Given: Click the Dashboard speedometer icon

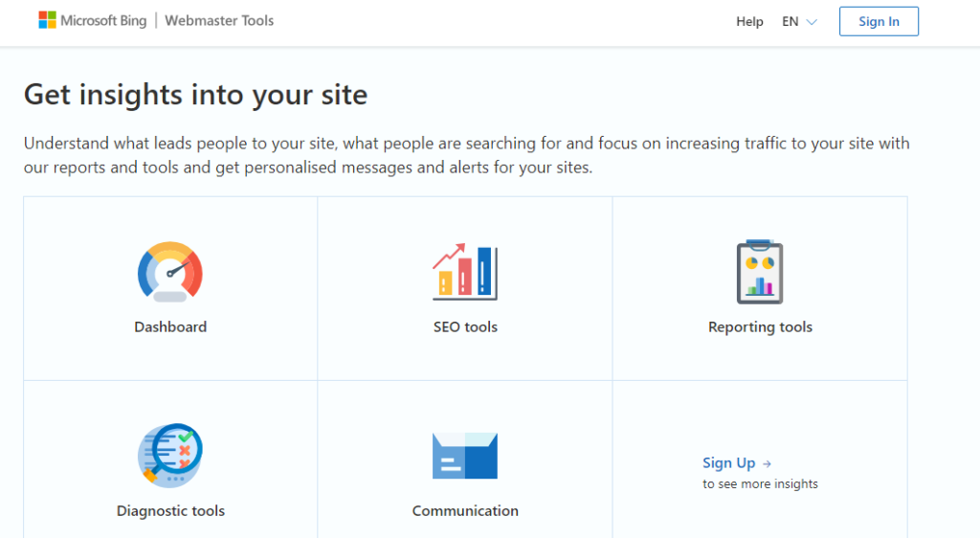Looking at the screenshot, I should click(x=170, y=272).
